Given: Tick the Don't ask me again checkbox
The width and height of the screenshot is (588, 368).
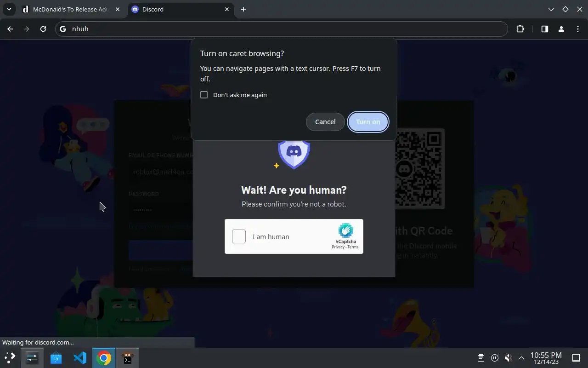Looking at the screenshot, I should coord(204,95).
